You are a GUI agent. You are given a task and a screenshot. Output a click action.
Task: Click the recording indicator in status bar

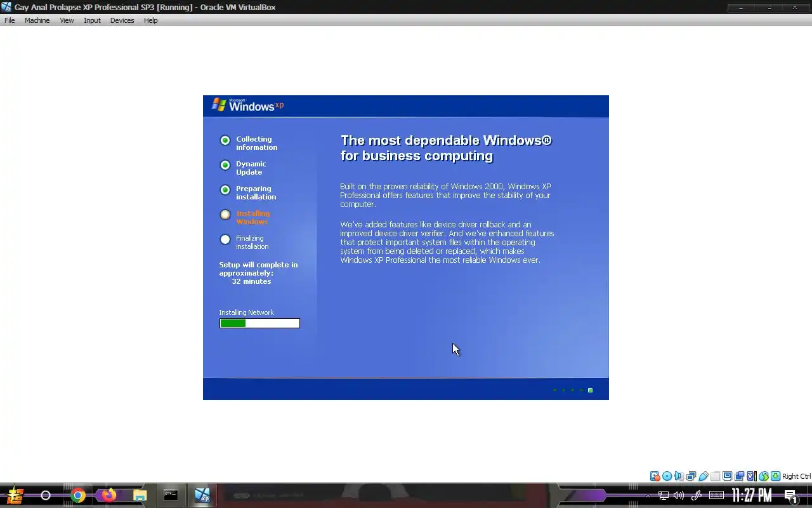[x=739, y=476]
